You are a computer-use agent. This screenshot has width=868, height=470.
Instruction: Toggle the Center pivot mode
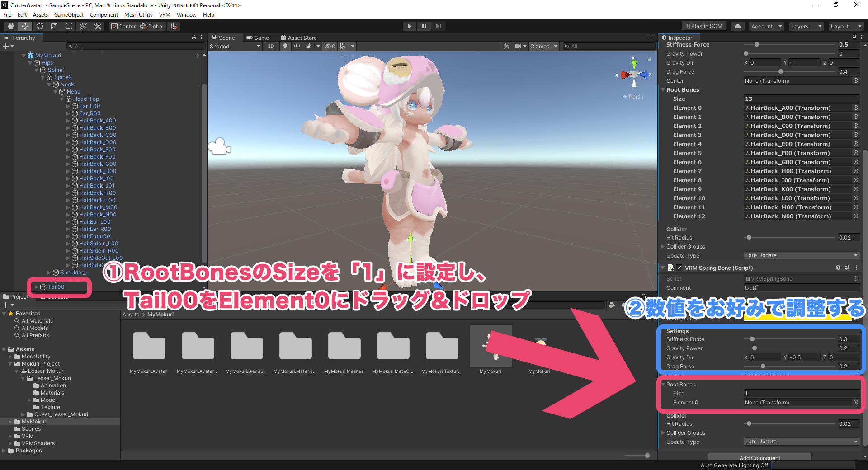pyautogui.click(x=123, y=26)
